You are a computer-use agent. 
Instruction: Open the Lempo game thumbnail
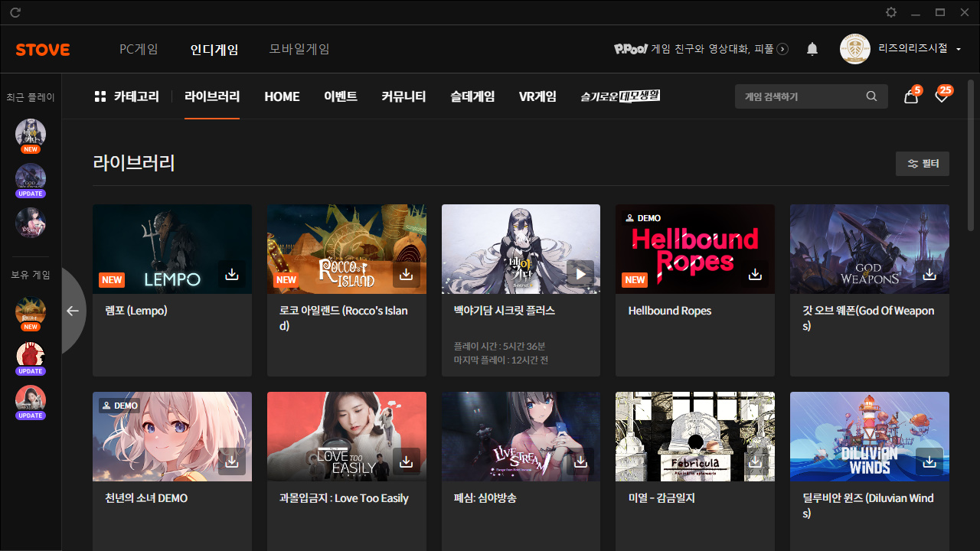[x=172, y=249]
